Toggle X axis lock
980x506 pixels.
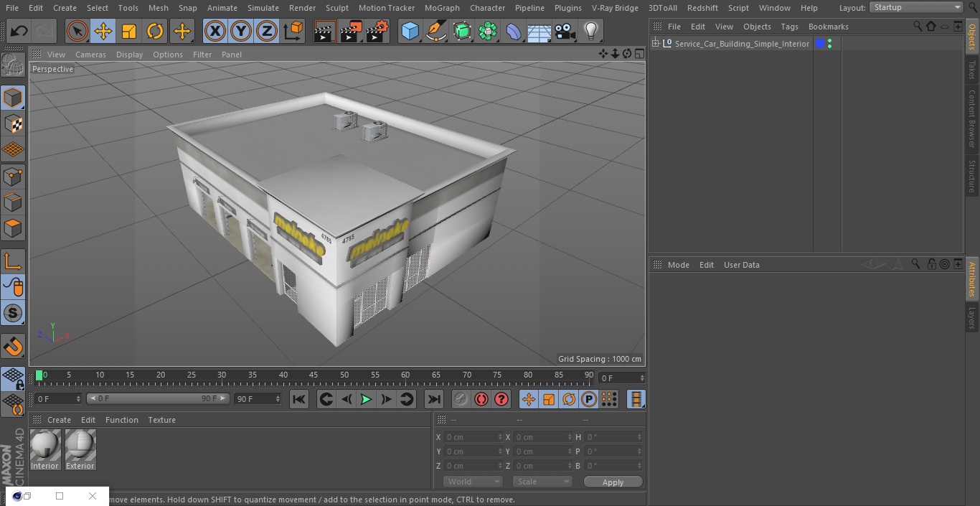coord(215,31)
